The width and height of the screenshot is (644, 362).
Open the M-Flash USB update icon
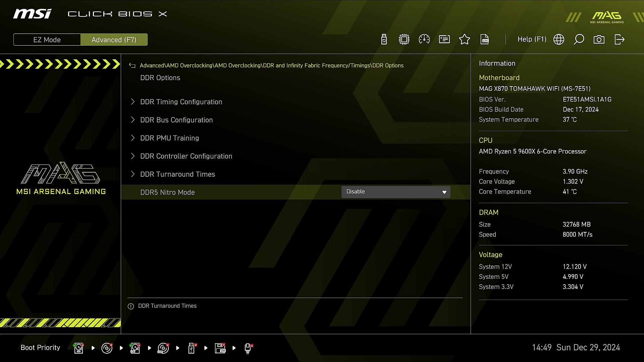tap(384, 40)
